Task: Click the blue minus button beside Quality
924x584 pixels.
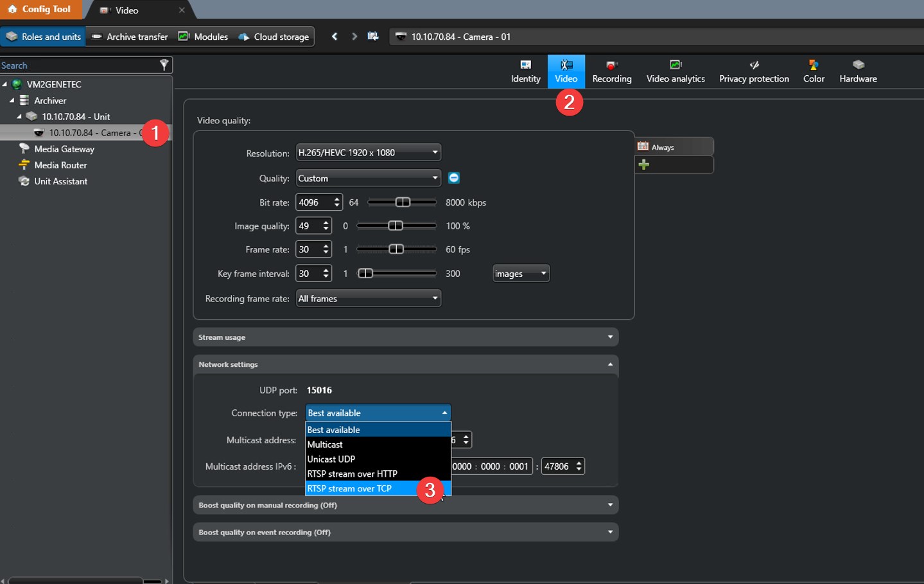Action: tap(453, 178)
